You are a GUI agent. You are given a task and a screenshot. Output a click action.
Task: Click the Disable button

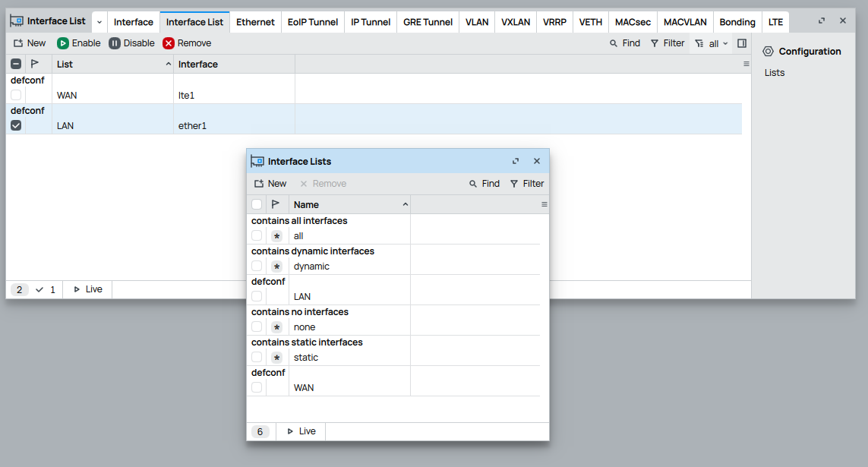pos(131,43)
